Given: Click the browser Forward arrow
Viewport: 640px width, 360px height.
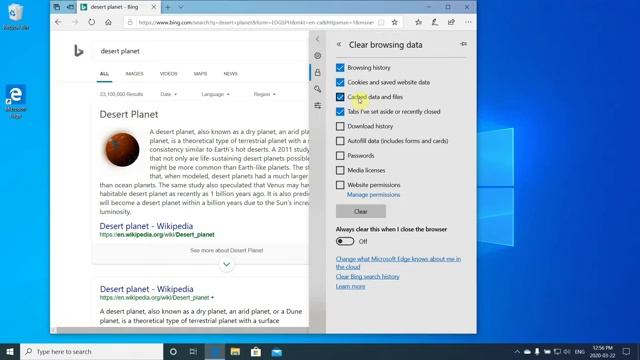Looking at the screenshot, I should coord(75,22).
